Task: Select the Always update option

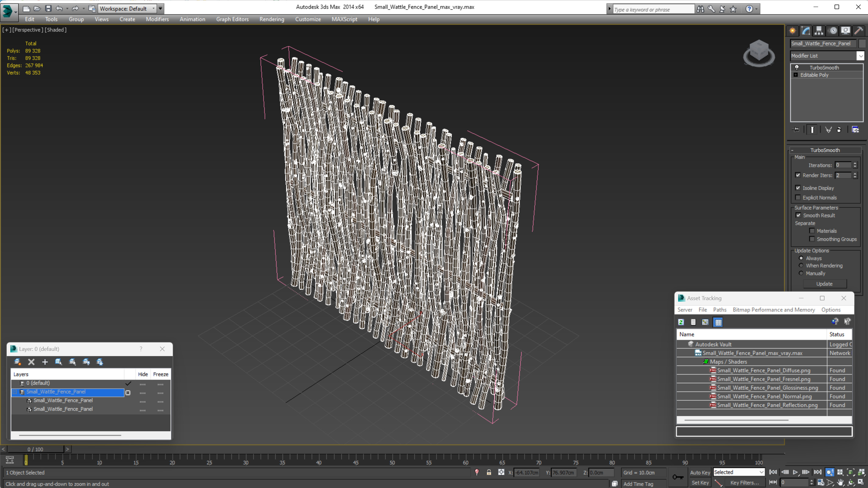Action: 801,258
